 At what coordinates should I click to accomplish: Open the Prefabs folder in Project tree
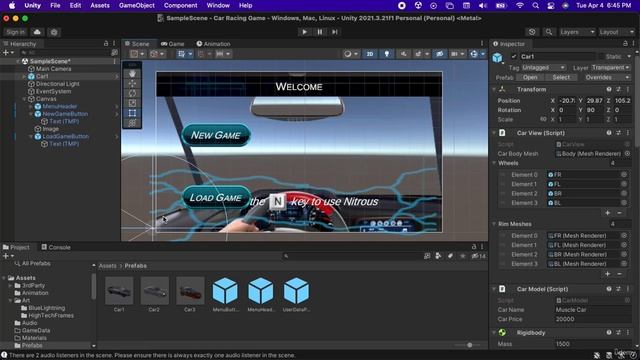(32, 345)
